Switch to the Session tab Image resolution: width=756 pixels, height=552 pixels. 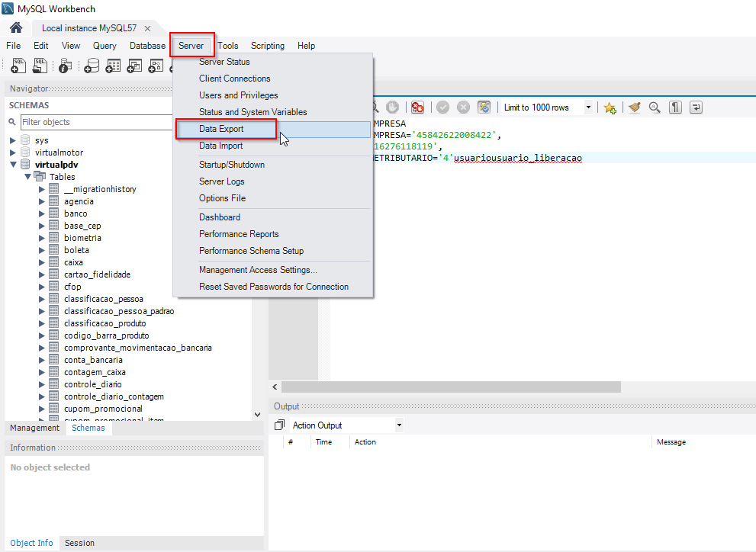click(79, 543)
